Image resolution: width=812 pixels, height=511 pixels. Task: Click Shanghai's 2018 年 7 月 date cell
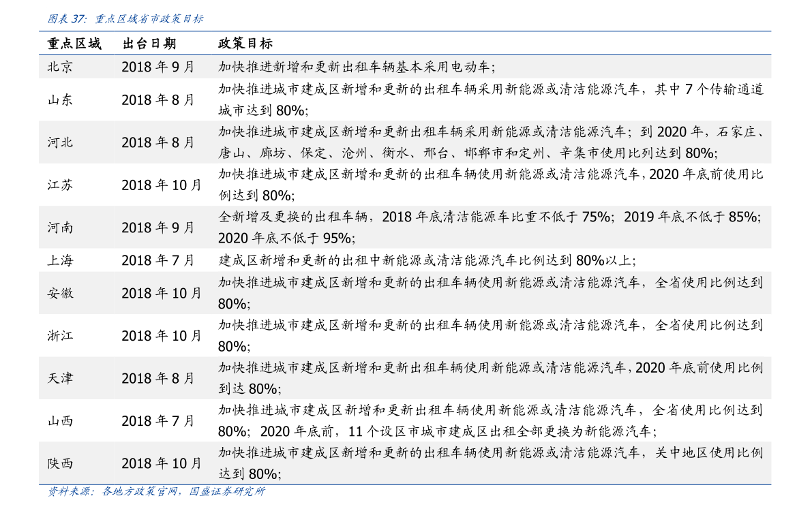click(158, 260)
